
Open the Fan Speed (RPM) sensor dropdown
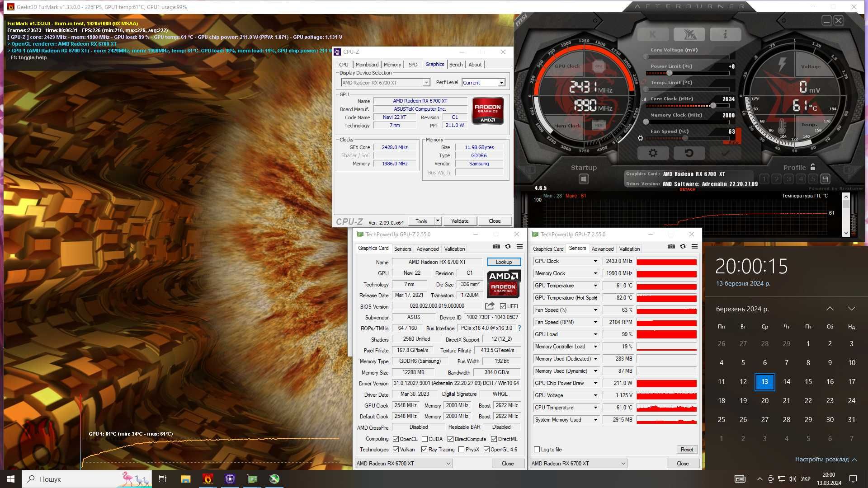pyautogui.click(x=595, y=322)
